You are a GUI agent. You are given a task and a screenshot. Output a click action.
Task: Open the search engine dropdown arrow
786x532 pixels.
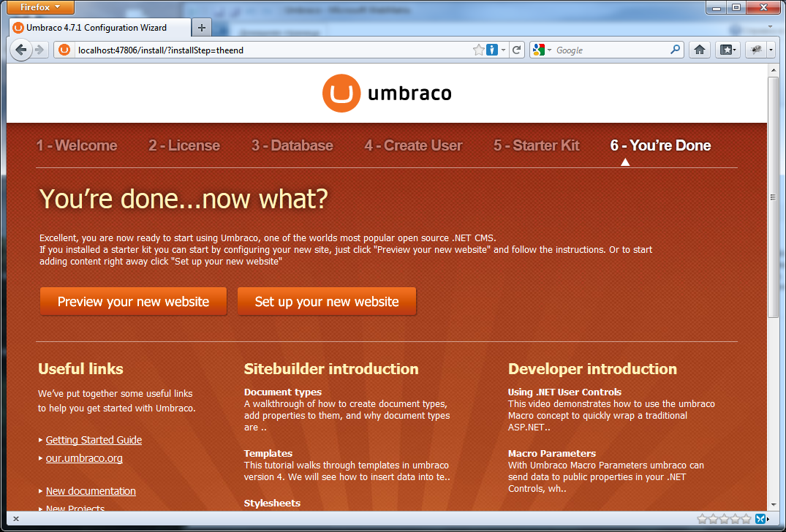pyautogui.click(x=549, y=50)
